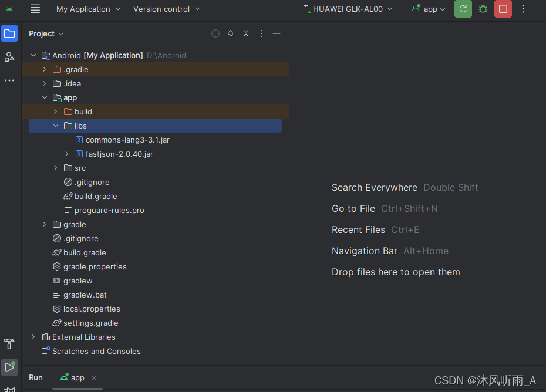
Task: Click the Run panel label
Action: (x=36, y=378)
